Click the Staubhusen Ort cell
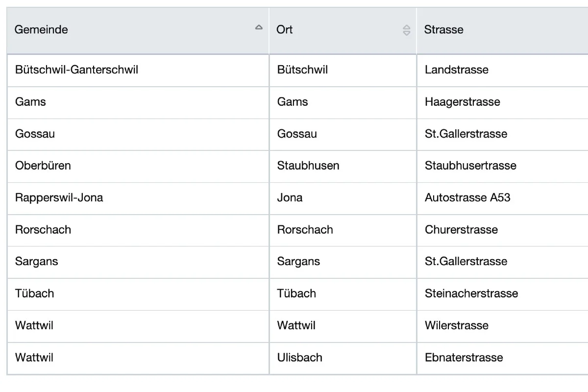 [x=343, y=167]
